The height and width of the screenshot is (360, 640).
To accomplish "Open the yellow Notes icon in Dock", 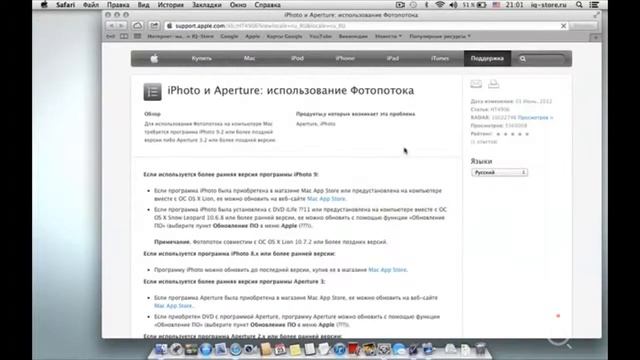I will pos(295,349).
